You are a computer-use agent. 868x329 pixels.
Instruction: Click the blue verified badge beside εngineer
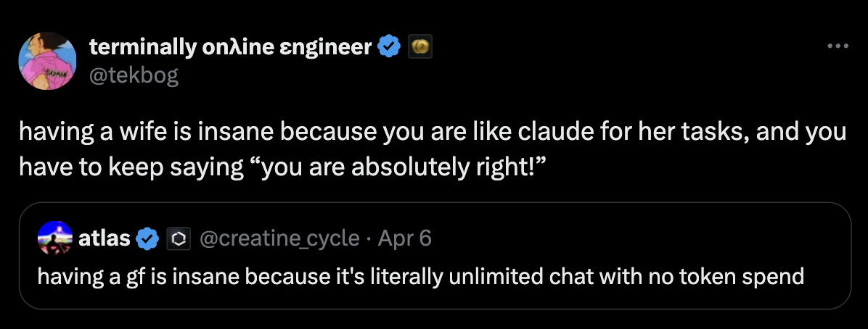click(x=390, y=48)
